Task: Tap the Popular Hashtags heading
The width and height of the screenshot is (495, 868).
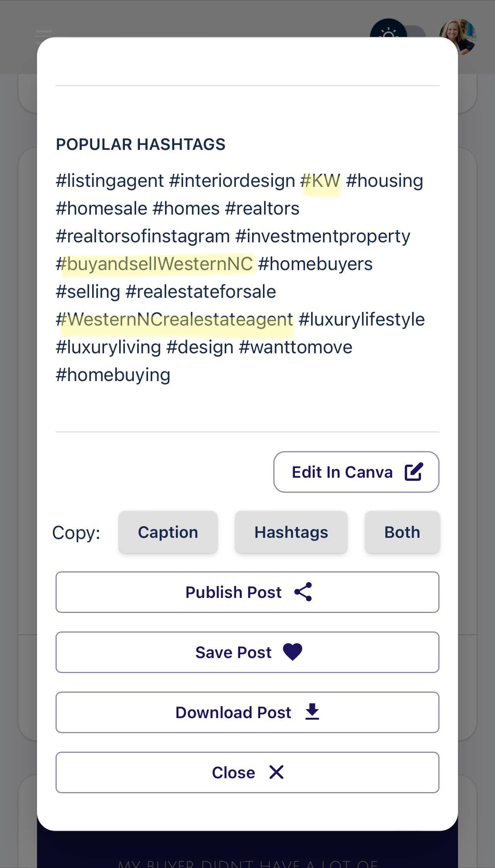Action: (141, 144)
